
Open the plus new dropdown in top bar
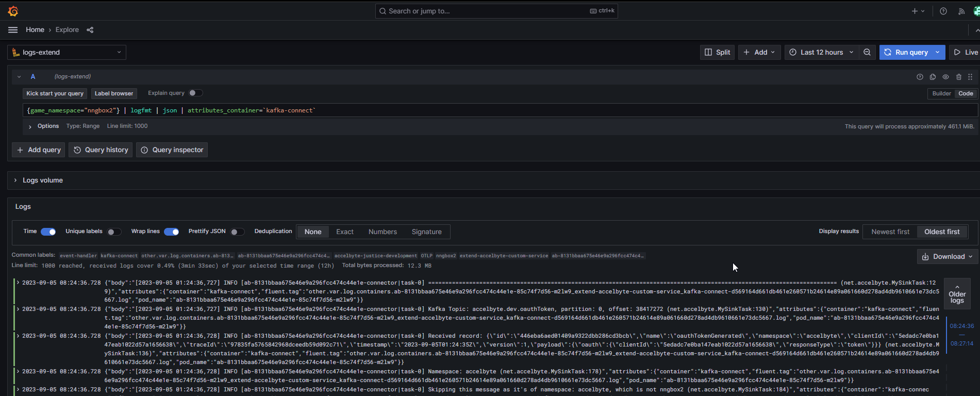(x=918, y=11)
